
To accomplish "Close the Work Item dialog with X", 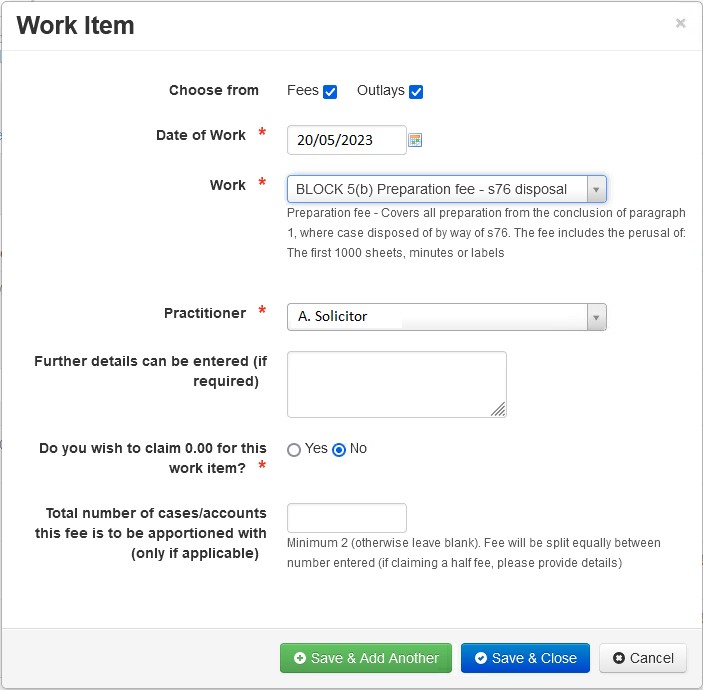I will point(680,23).
